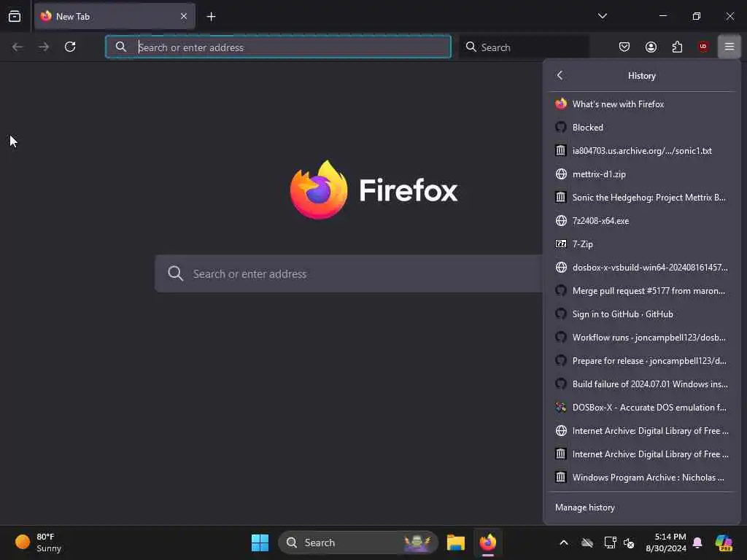Open the uBlock Origin extension icon
Viewport: 747px width, 560px height.
click(x=703, y=47)
